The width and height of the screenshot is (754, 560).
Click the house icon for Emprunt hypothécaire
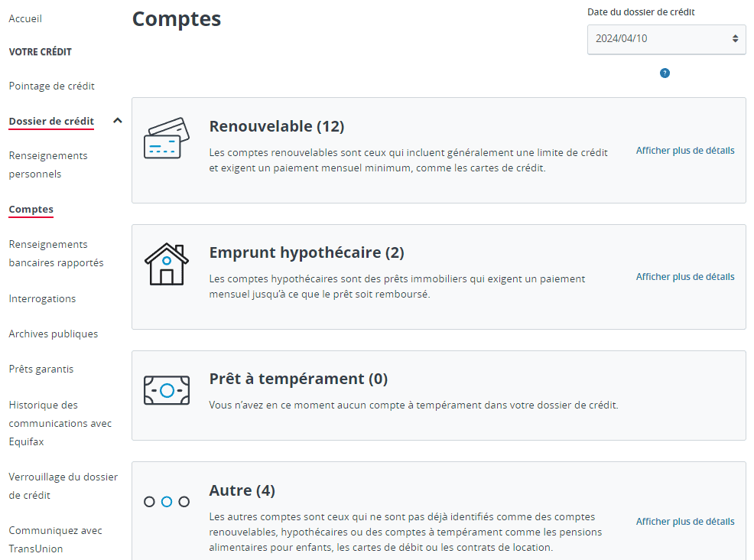tap(167, 265)
